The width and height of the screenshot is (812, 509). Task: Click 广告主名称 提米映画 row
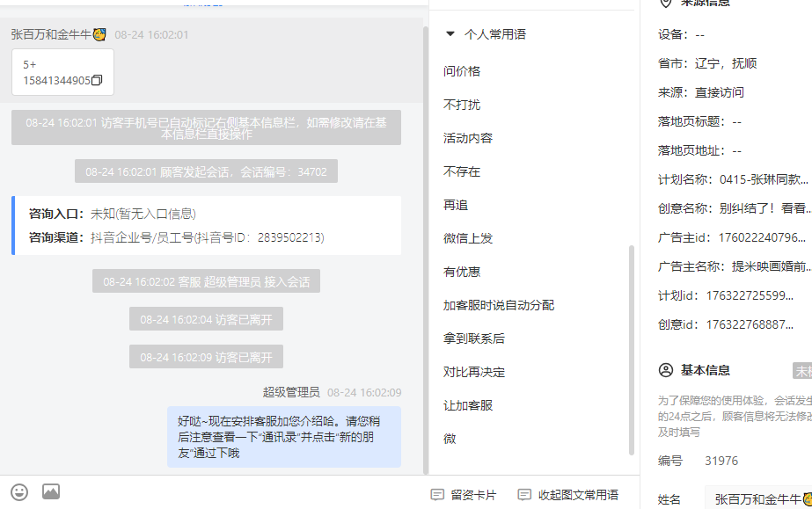click(735, 266)
